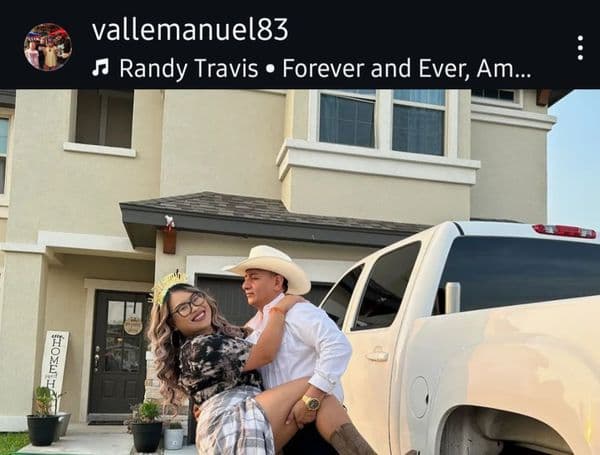
Task: Tap the woman's black eyeglasses
Action: pos(188,305)
